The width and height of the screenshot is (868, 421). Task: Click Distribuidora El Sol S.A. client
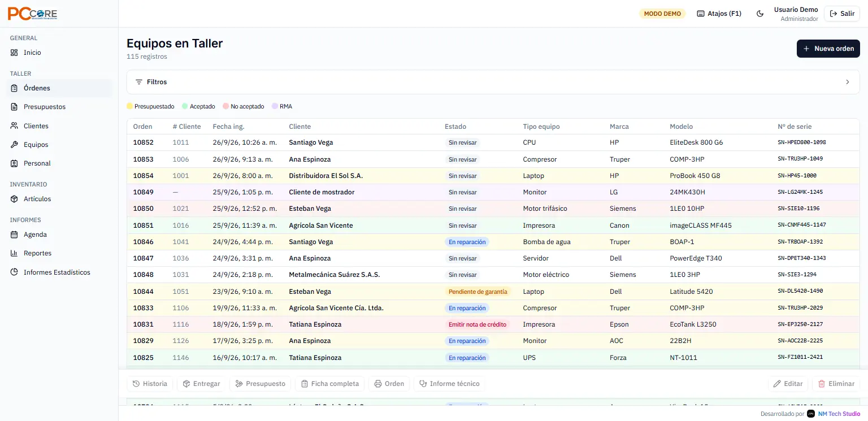325,176
